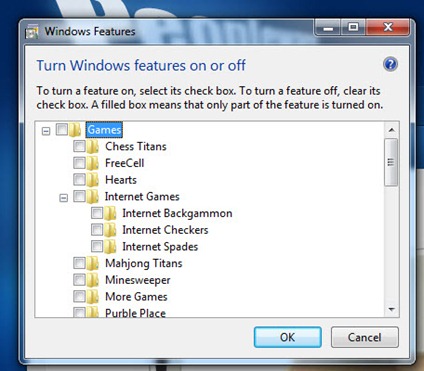Click the Windows Features title bar icon
Viewport: 424px width, 371px height.
32,32
